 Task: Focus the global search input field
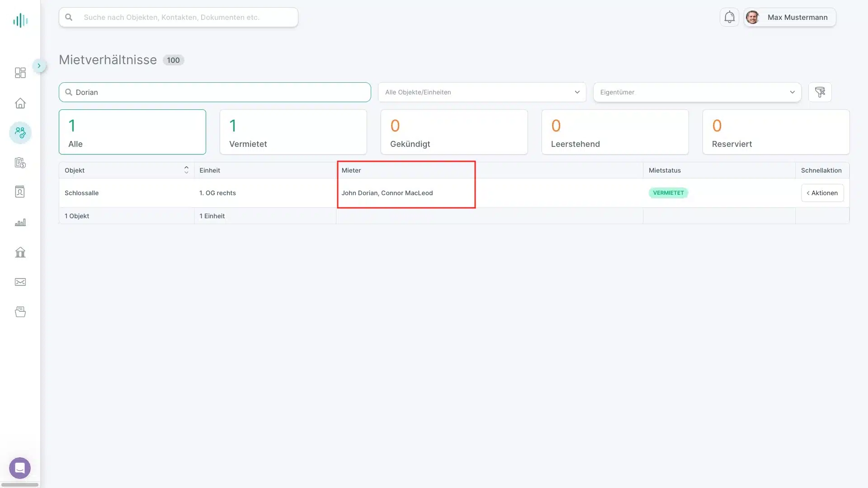pyautogui.click(x=179, y=17)
